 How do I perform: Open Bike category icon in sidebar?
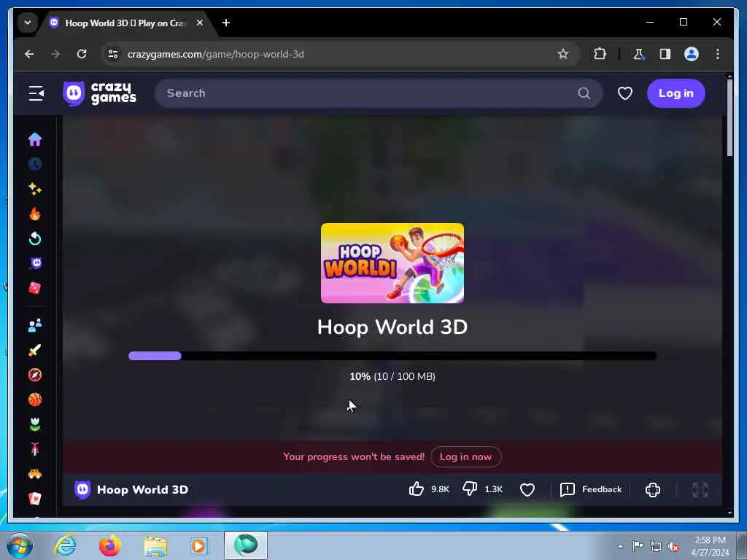tap(35, 449)
